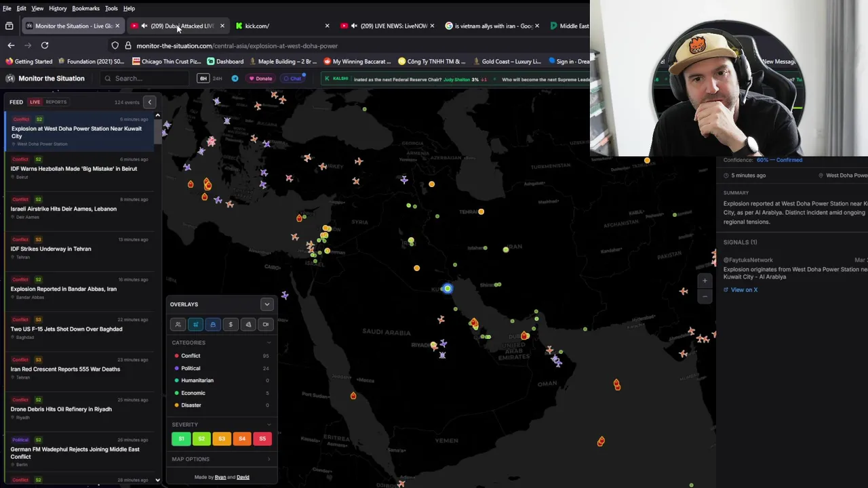Screen dimensions: 868x488
Task: Open the Bookmarks menu
Action: (x=85, y=8)
